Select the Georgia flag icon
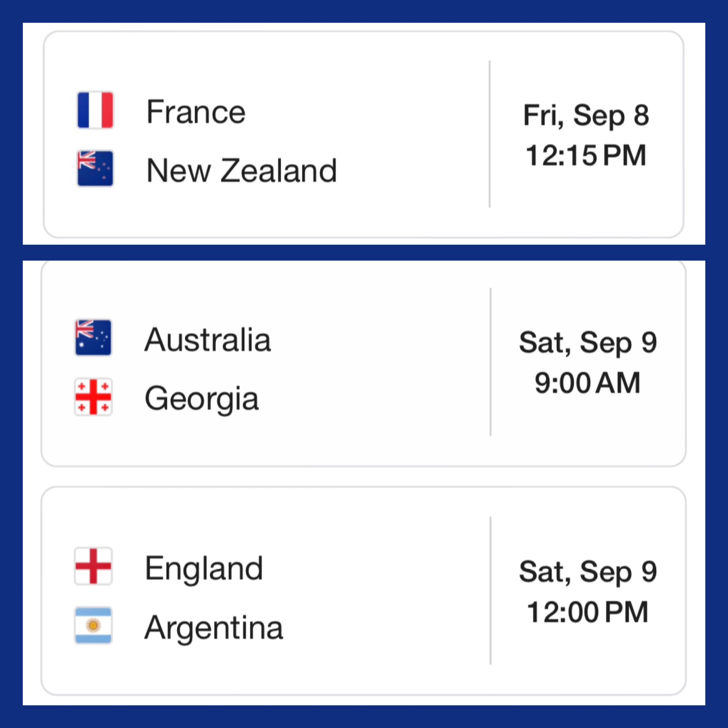Viewport: 728px width, 728px height. pos(93,397)
